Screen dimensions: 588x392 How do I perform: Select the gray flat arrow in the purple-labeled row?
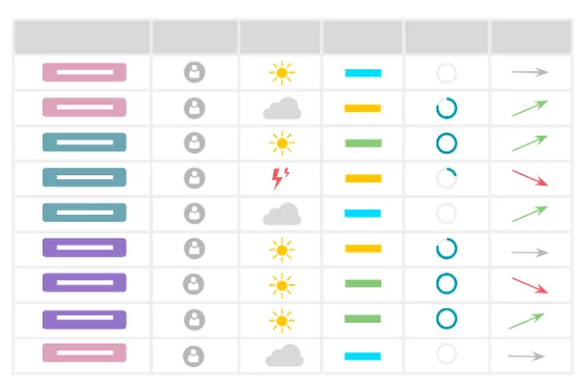[x=530, y=252]
